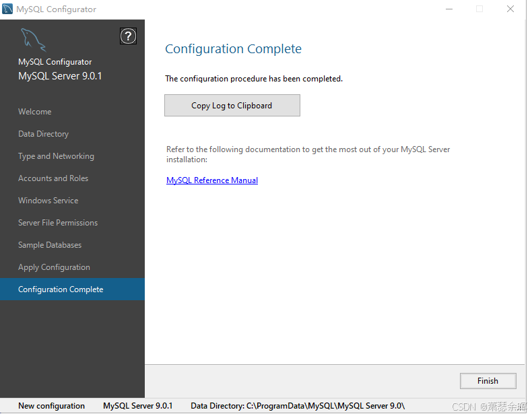Image resolution: width=532 pixels, height=416 pixels.
Task: Go to the Welcome step
Action: 35,112
